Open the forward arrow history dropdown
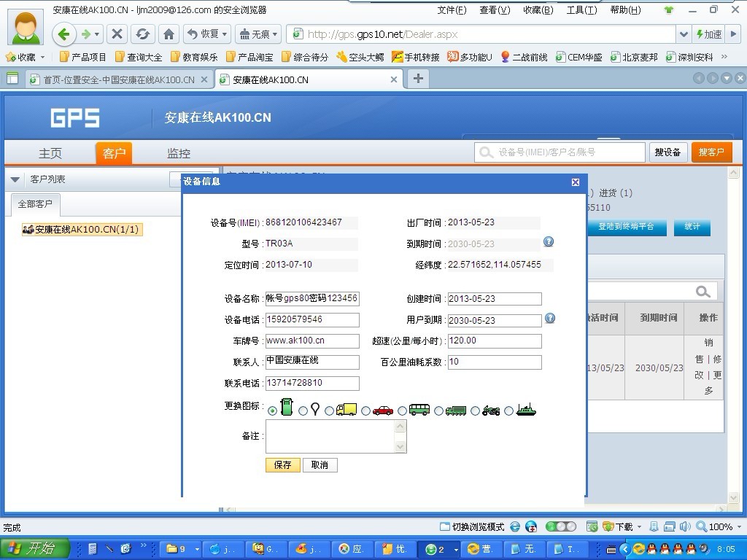This screenshot has width=747, height=560. [x=97, y=34]
